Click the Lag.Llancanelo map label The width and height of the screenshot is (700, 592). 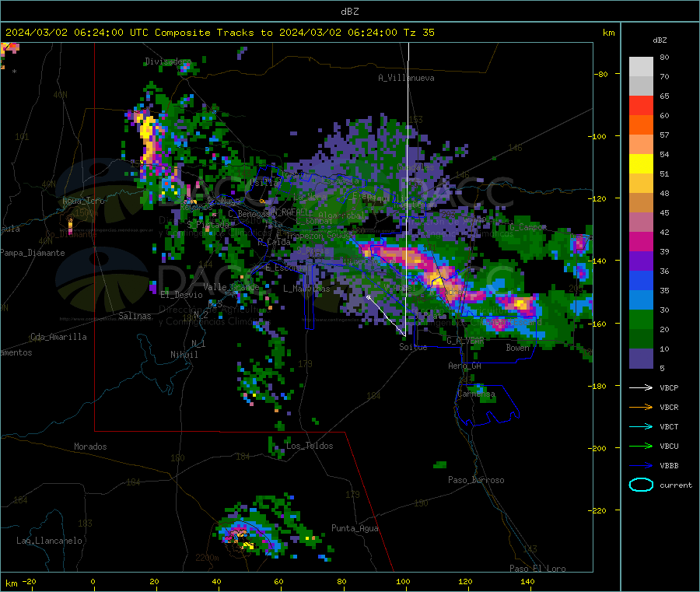(49, 541)
